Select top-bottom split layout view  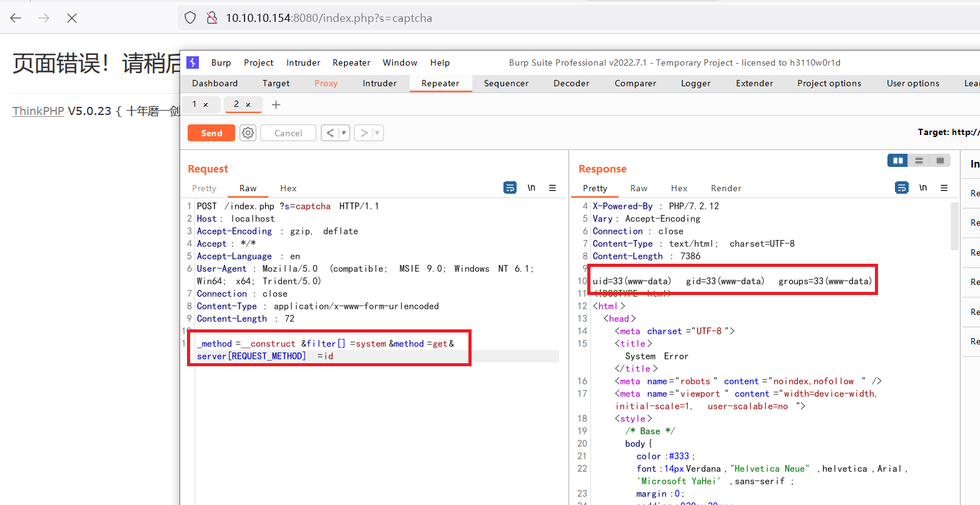[919, 161]
